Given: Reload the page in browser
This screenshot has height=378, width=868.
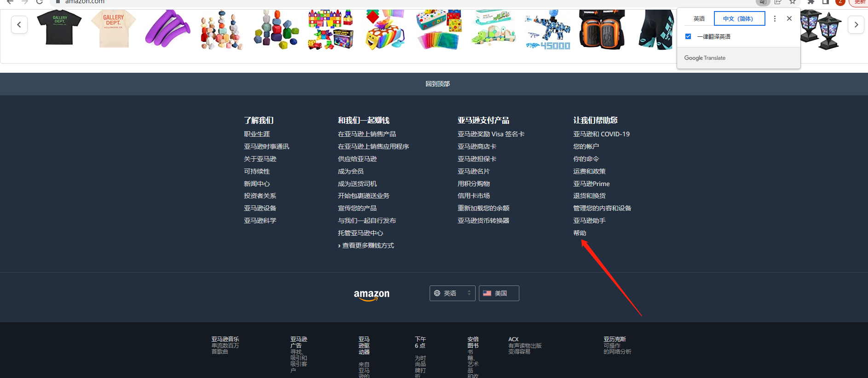Looking at the screenshot, I should [x=40, y=2].
